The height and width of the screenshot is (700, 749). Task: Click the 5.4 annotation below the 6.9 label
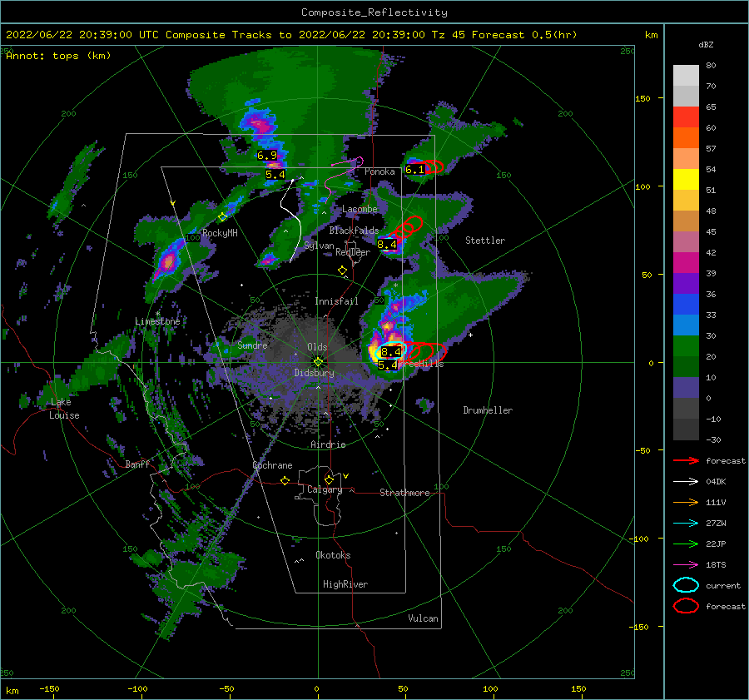(x=275, y=175)
